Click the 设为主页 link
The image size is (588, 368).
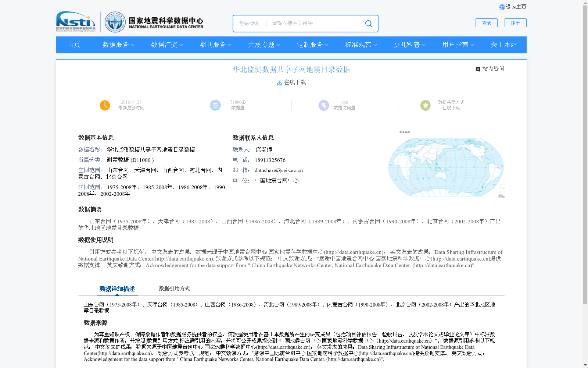tap(516, 7)
